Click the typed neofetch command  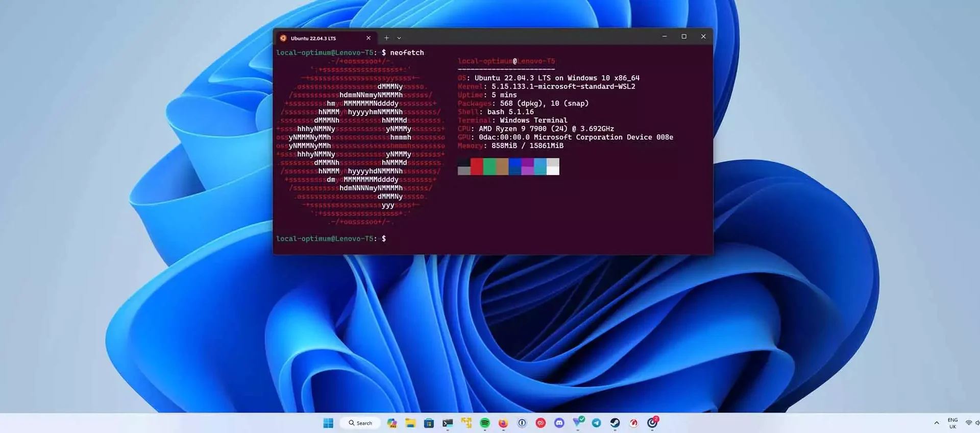click(407, 53)
